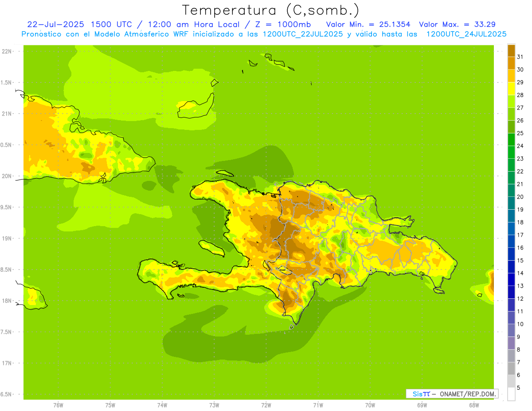532x411 pixels.
Task: Click the legend value '20'
Action: point(520,197)
